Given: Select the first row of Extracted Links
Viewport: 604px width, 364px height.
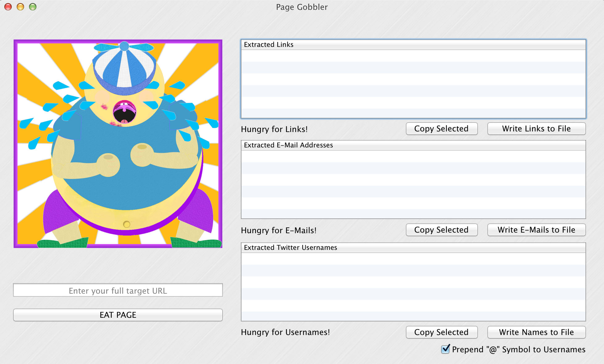Looking at the screenshot, I should tap(414, 54).
